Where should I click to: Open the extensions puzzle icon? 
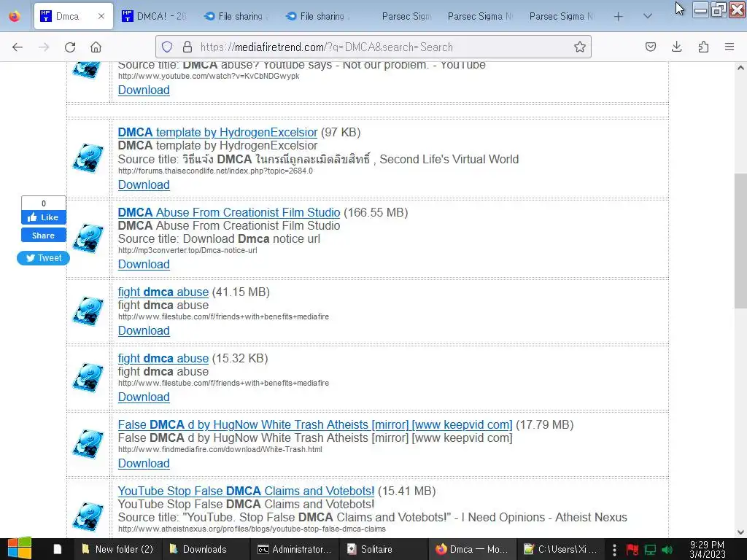(x=703, y=47)
